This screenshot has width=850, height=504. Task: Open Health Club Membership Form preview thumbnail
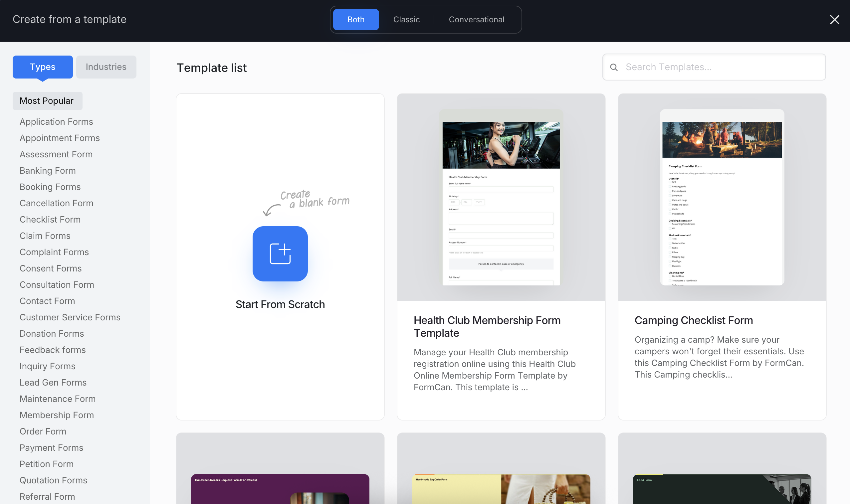tap(501, 197)
